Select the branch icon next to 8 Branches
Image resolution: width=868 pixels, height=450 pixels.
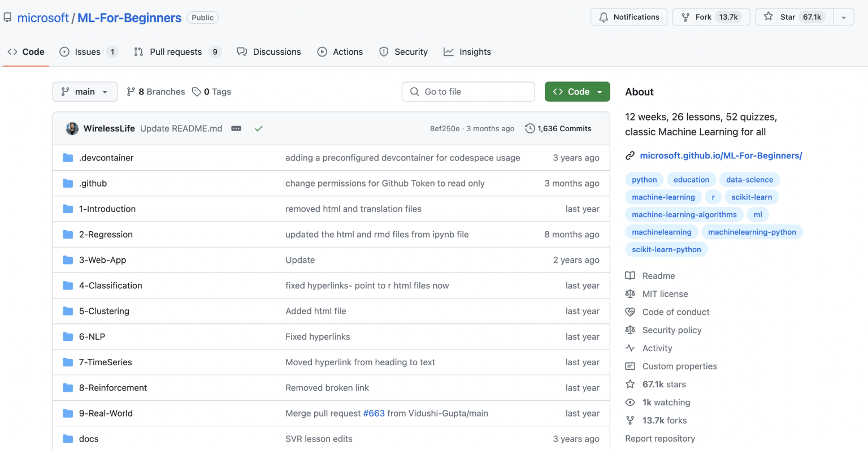click(131, 92)
